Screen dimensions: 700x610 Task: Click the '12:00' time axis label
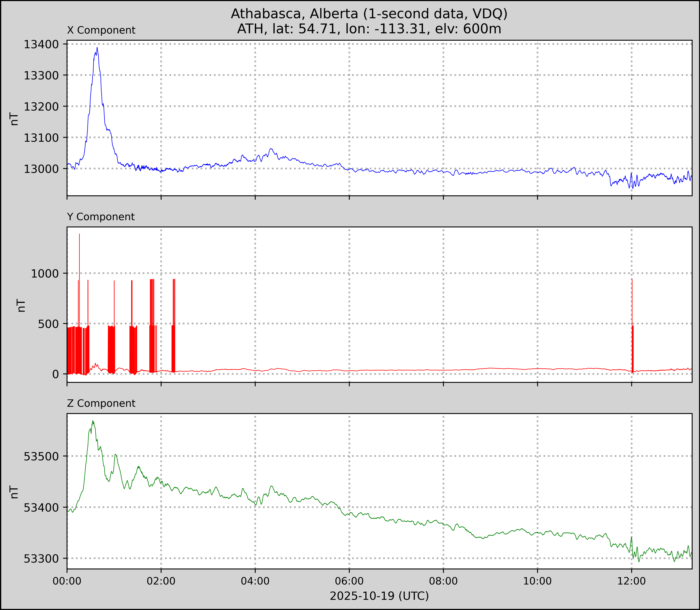click(x=632, y=581)
